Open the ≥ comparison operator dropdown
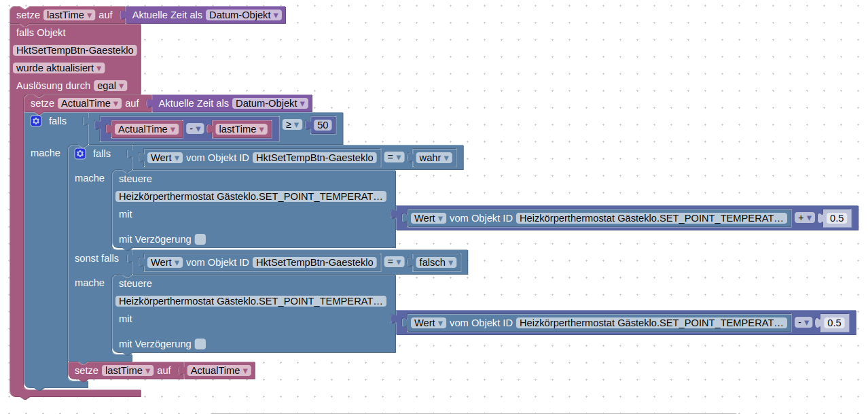The image size is (868, 414). click(293, 125)
